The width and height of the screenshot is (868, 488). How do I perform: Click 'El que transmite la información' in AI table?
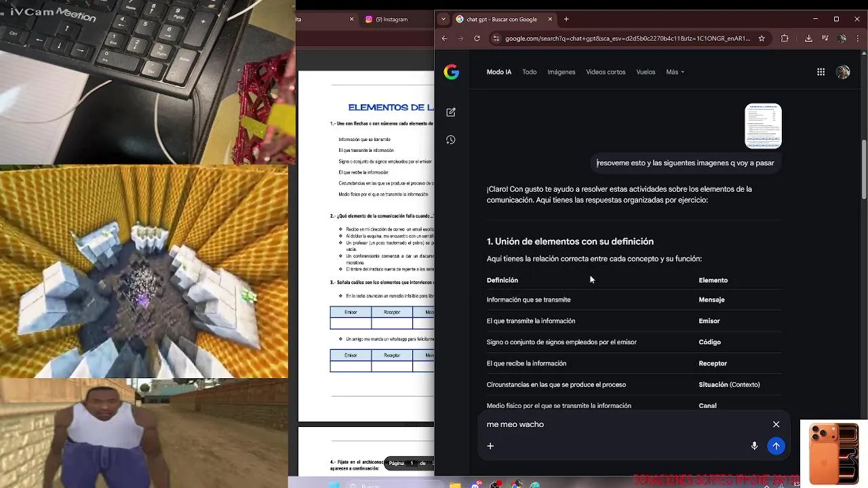[530, 321]
